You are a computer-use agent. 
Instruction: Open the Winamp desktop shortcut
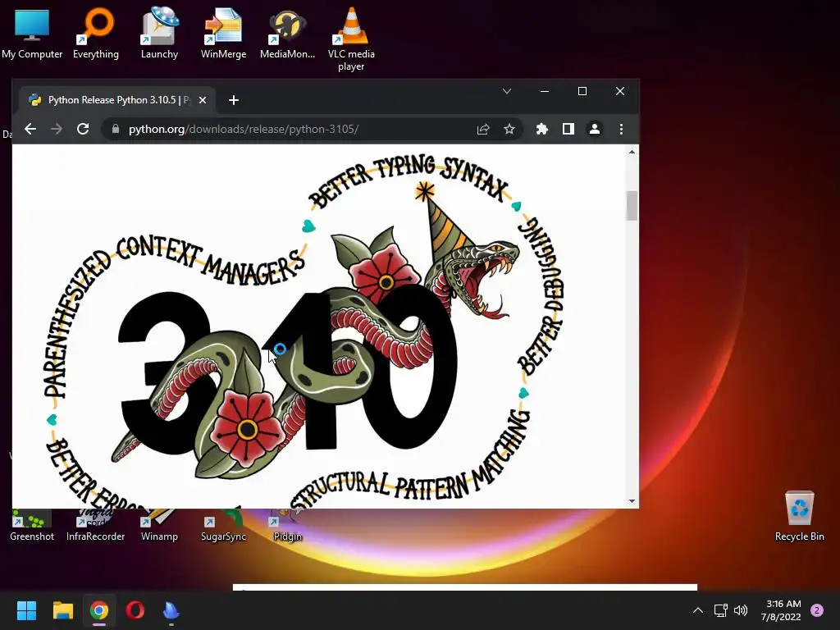coord(159,526)
